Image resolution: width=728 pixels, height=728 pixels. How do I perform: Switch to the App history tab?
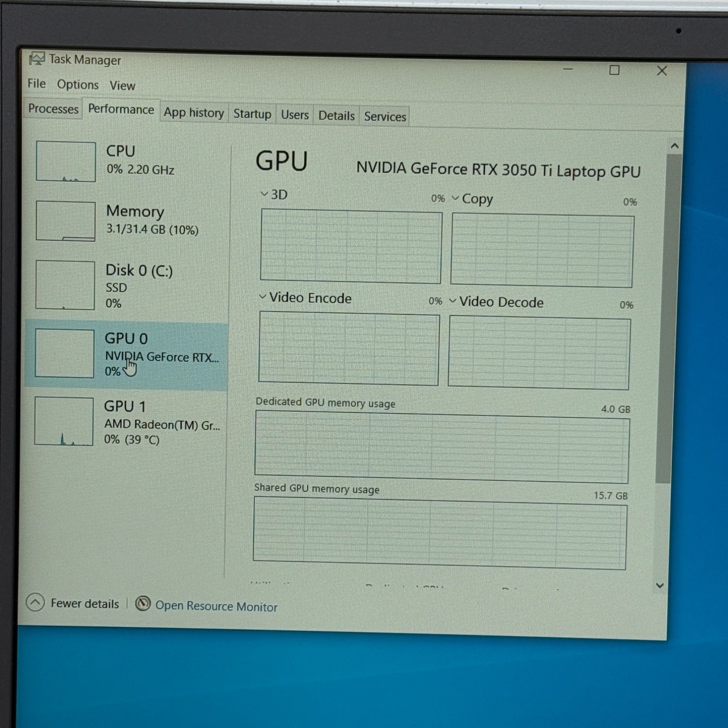(194, 113)
